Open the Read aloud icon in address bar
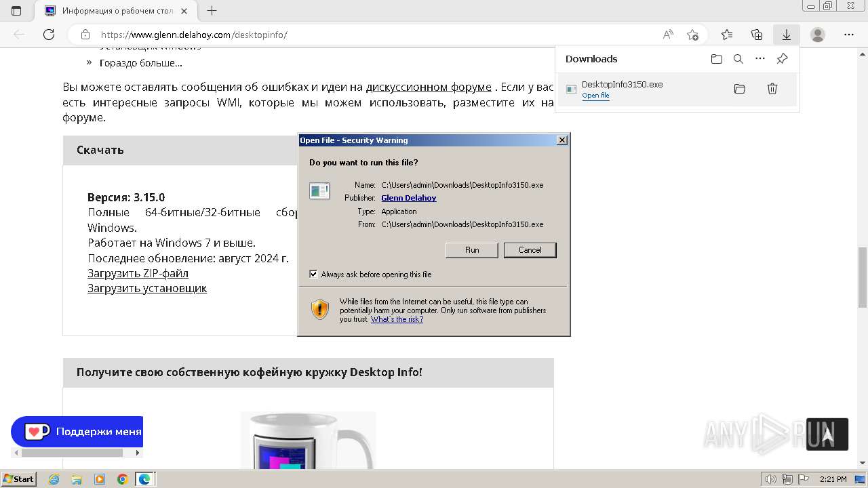 668,35
